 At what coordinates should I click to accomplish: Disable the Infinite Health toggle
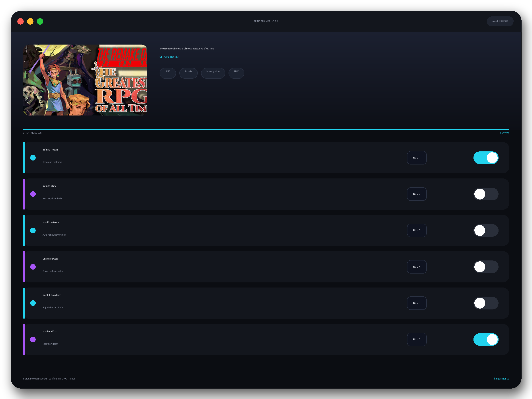(x=486, y=158)
